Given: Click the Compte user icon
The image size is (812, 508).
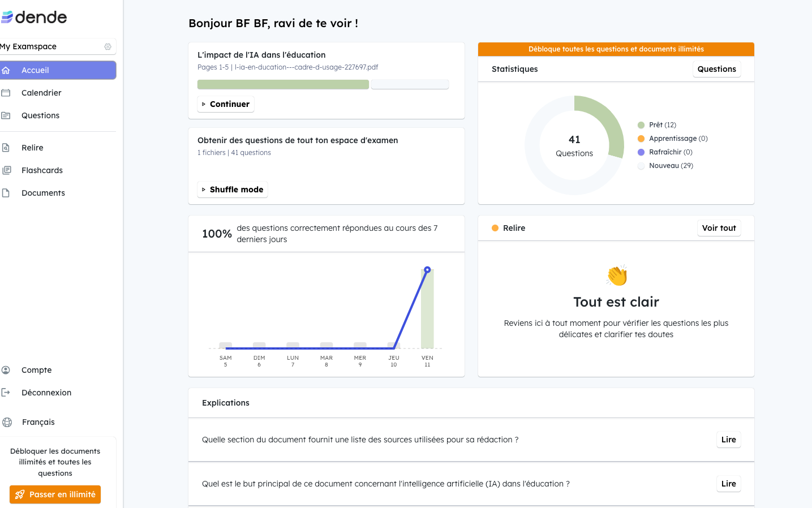Looking at the screenshot, I should pyautogui.click(x=6, y=370).
